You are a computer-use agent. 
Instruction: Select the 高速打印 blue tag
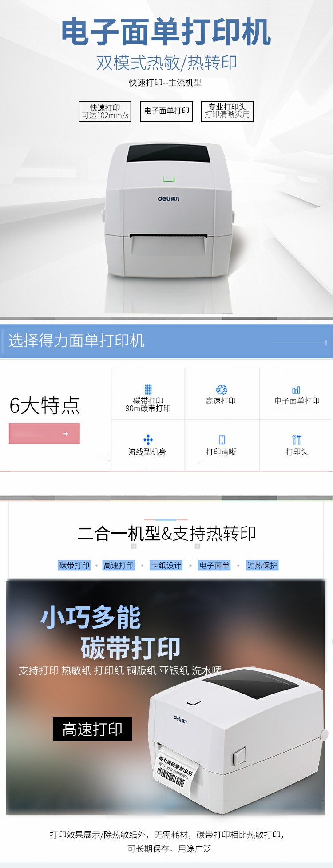(x=119, y=565)
